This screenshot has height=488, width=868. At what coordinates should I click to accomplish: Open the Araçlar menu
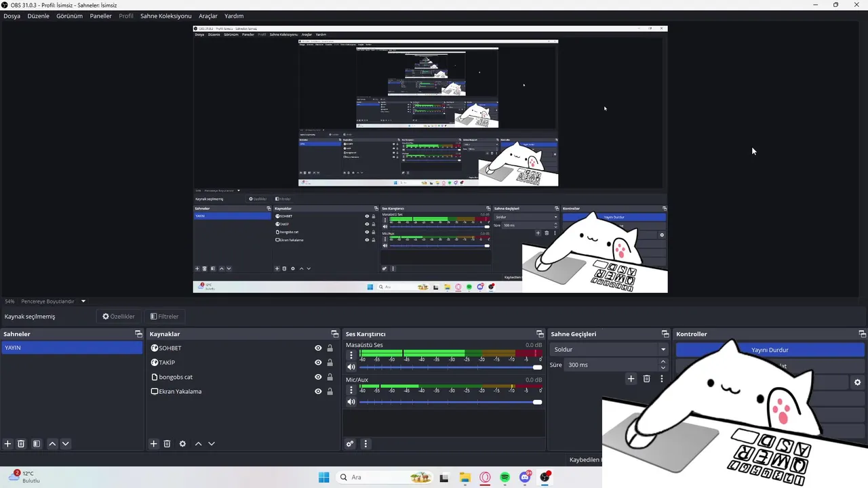click(208, 16)
